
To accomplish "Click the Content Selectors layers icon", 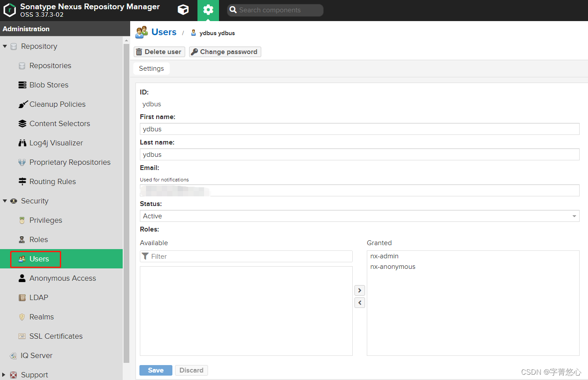I will 22,124.
